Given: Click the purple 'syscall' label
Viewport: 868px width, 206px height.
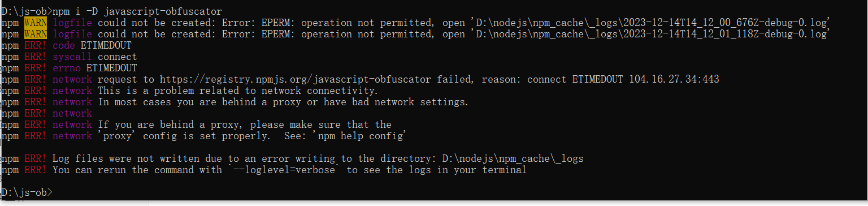Looking at the screenshot, I should pos(72,57).
